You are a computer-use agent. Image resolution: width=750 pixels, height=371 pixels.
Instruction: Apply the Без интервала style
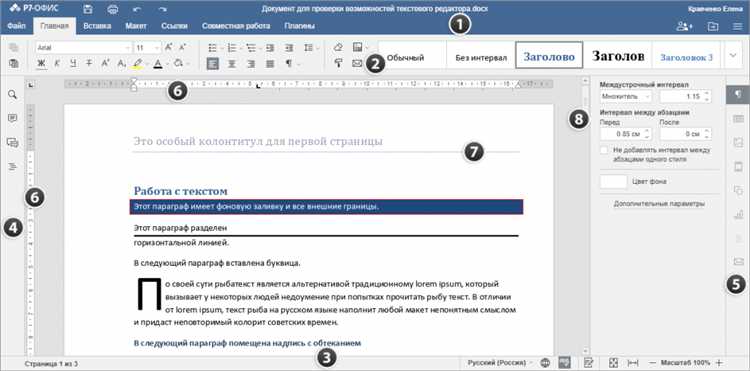[481, 58]
